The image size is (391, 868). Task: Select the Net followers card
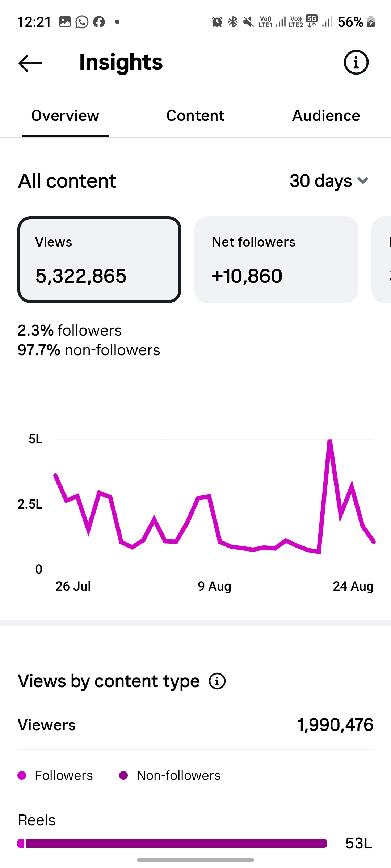point(276,260)
